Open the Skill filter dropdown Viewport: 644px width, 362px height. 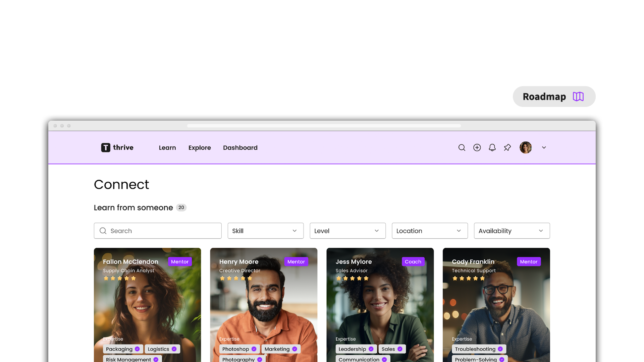point(265,231)
